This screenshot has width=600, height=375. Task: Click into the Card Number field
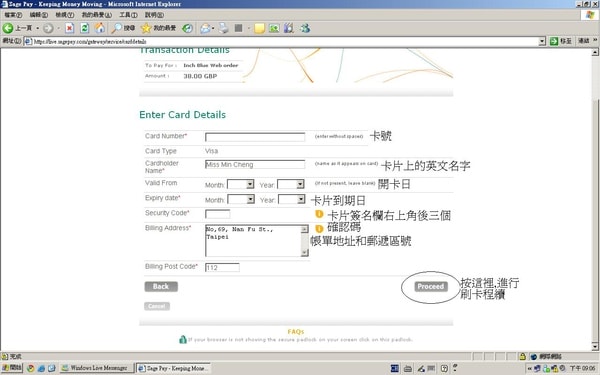tap(255, 137)
